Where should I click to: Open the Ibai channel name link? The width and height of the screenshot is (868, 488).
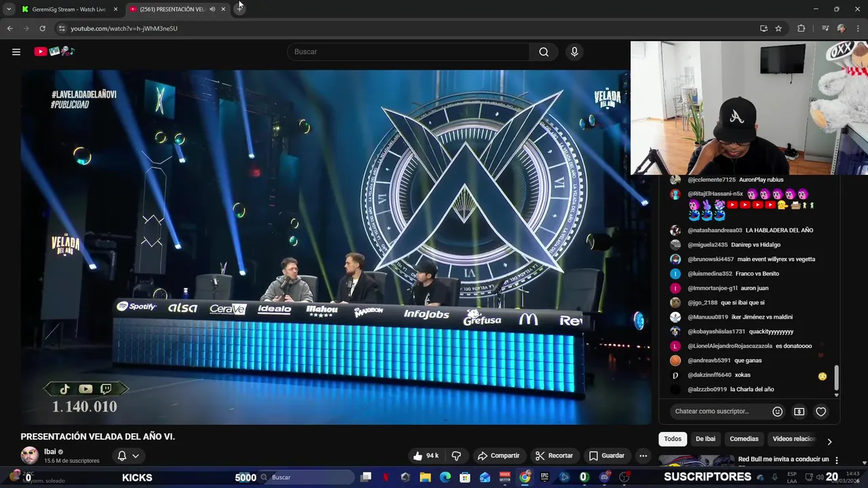pyautogui.click(x=50, y=451)
